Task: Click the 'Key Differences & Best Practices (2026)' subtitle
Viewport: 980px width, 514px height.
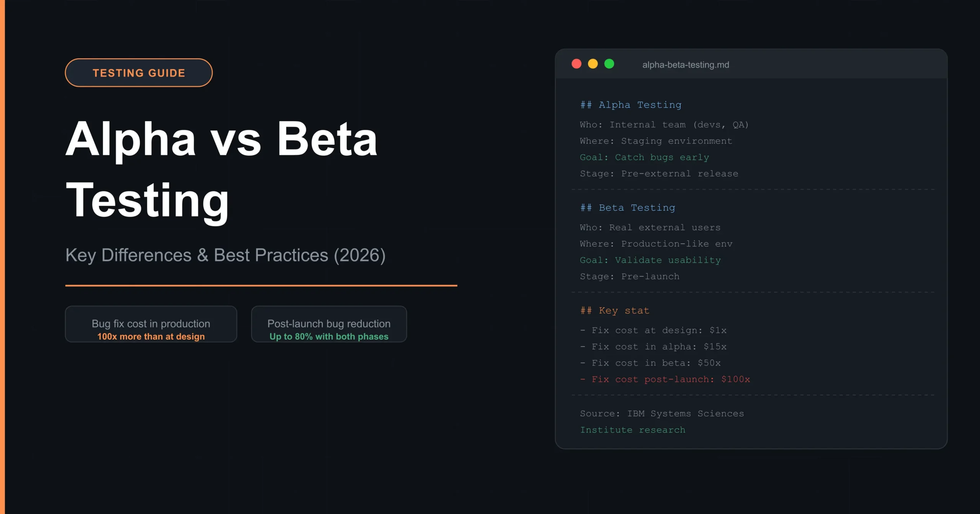Action: (x=225, y=255)
